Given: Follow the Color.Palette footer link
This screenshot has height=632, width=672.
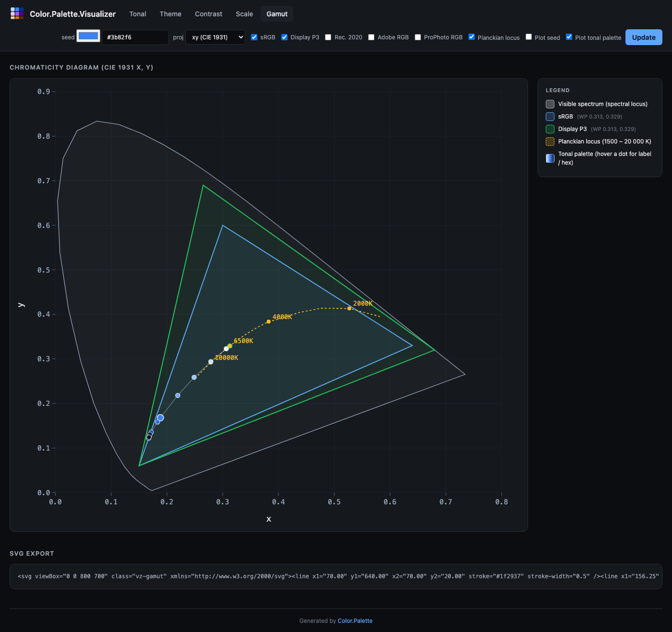Looking at the screenshot, I should pos(355,621).
